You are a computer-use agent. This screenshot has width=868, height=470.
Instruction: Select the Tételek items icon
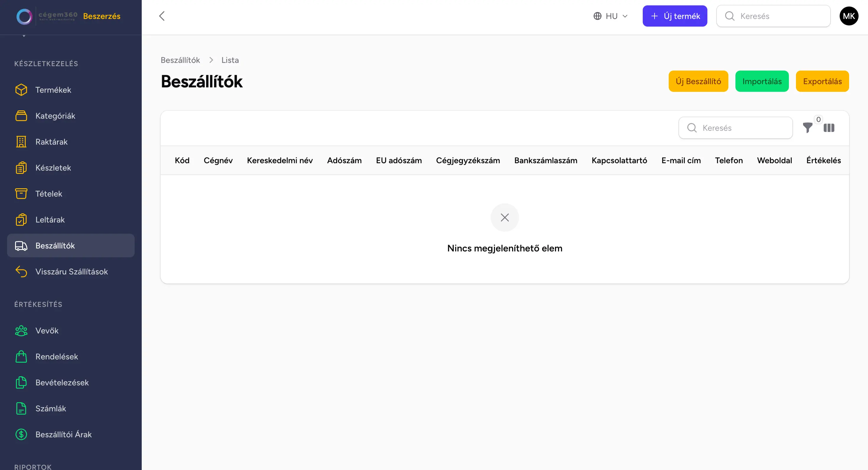click(21, 193)
